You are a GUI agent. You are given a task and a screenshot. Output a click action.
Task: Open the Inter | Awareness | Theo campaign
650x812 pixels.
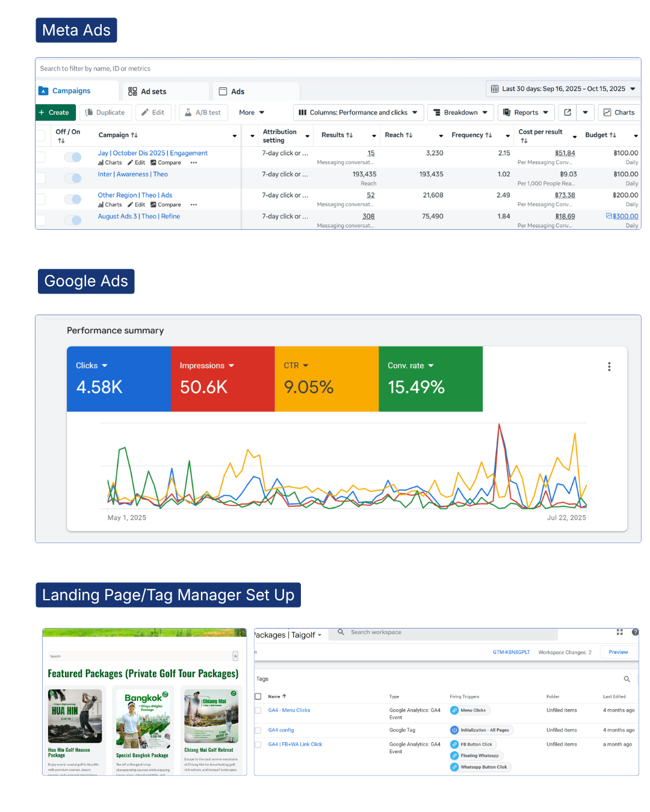click(133, 174)
